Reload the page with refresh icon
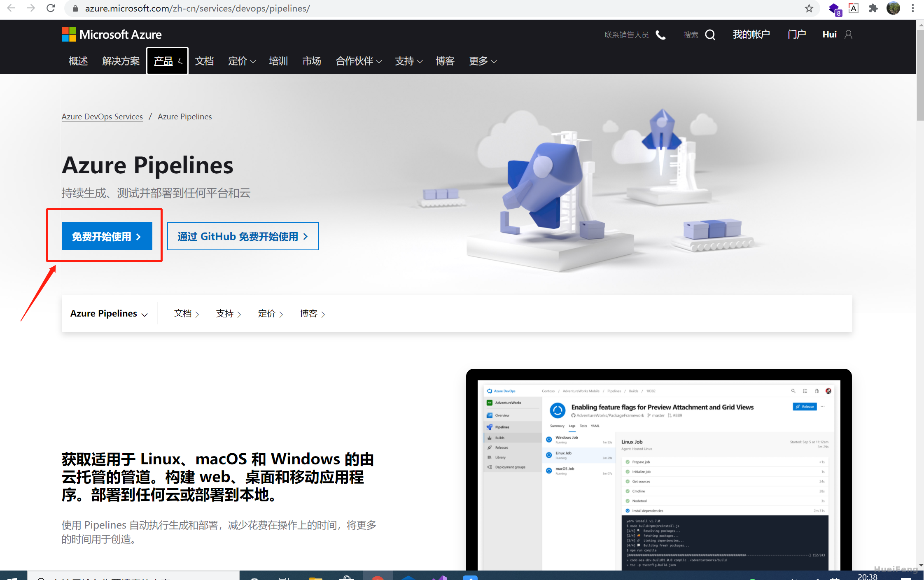 (x=51, y=8)
